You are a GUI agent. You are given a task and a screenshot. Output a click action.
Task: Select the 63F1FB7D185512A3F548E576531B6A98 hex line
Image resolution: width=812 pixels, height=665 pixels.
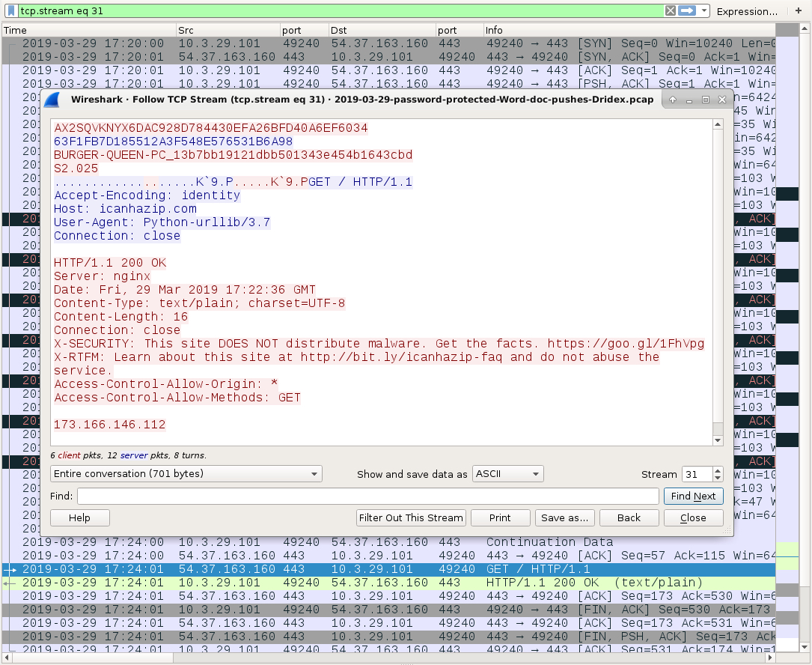(x=174, y=142)
